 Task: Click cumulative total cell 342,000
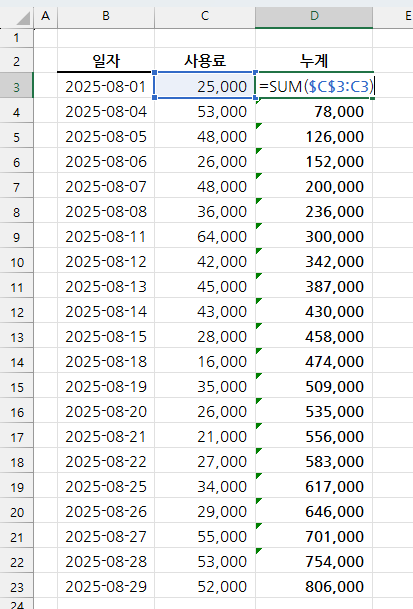314,261
